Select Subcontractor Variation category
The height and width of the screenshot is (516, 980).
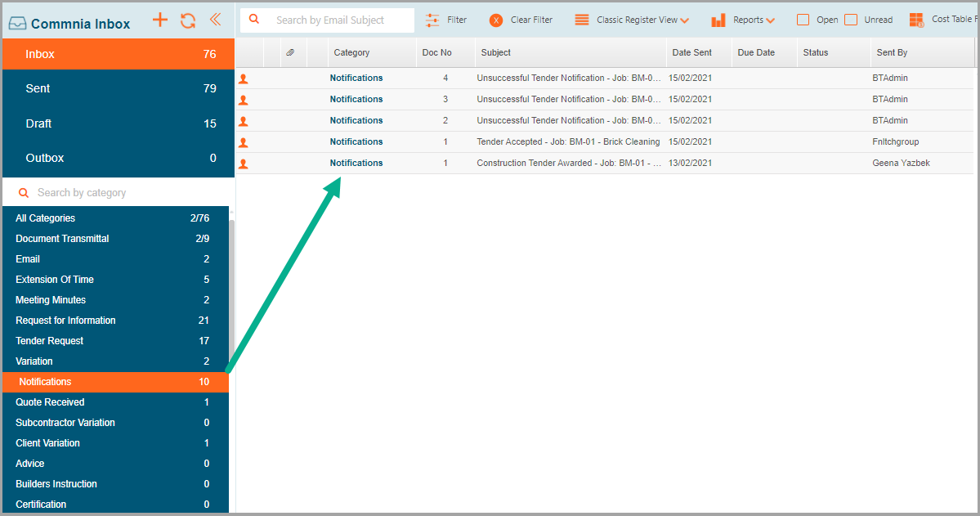[115, 422]
